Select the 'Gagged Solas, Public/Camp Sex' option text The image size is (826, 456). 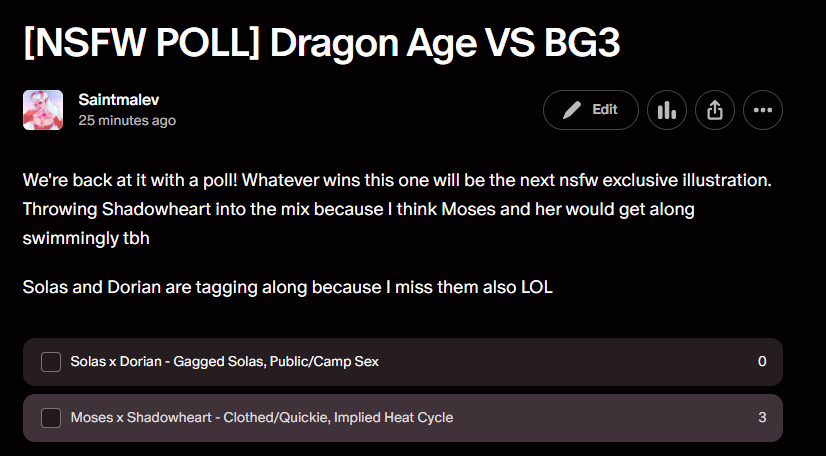click(276, 362)
